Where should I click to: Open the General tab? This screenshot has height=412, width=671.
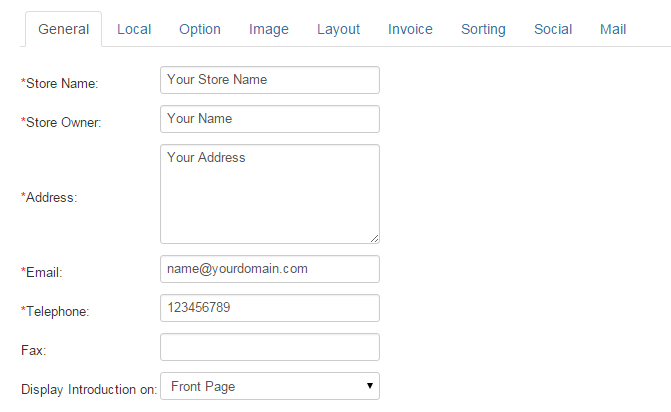point(64,29)
